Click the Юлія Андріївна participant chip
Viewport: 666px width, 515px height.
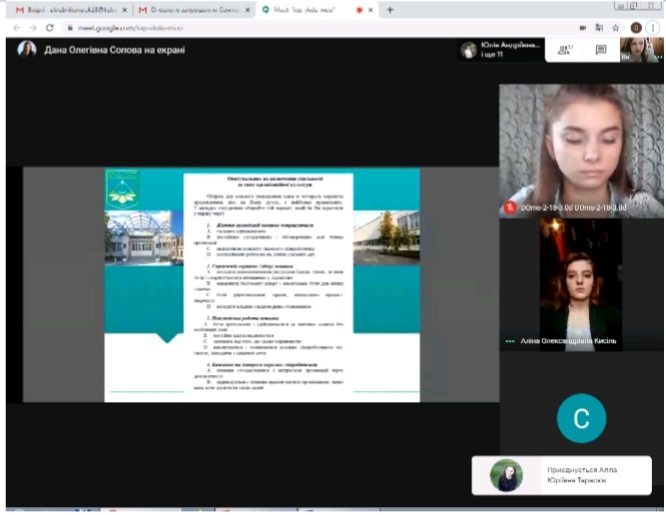501,50
